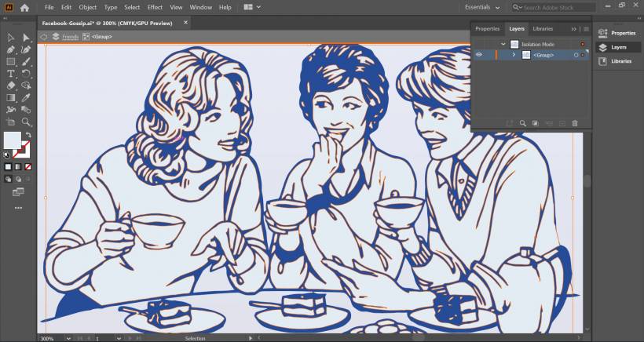Click the Paintbrush tool

[26, 61]
